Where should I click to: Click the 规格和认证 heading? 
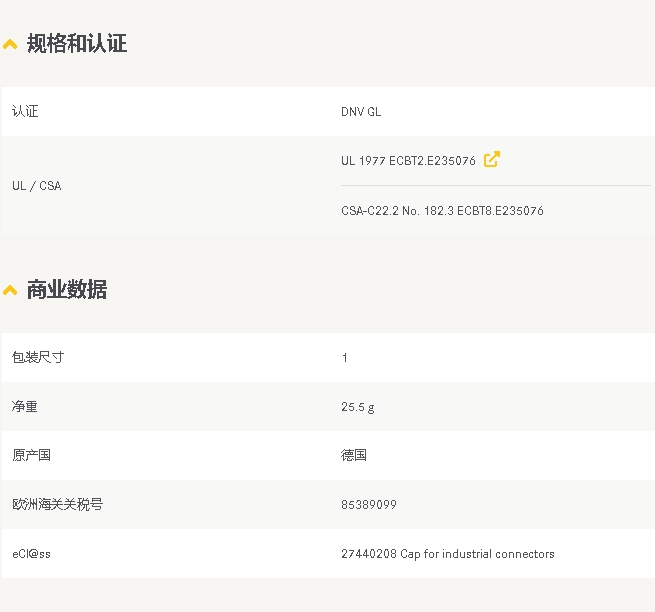(77, 43)
